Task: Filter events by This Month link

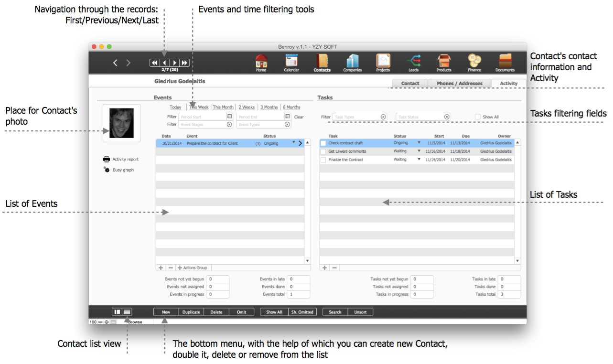Action: point(223,107)
